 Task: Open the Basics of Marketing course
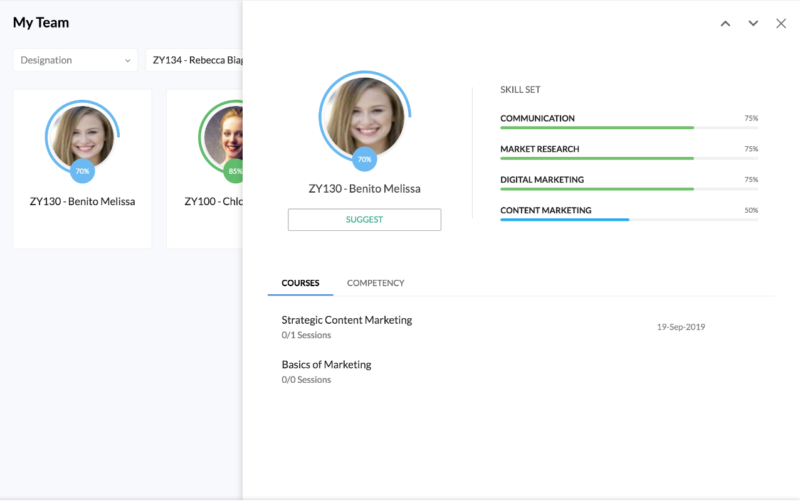pyautogui.click(x=326, y=365)
